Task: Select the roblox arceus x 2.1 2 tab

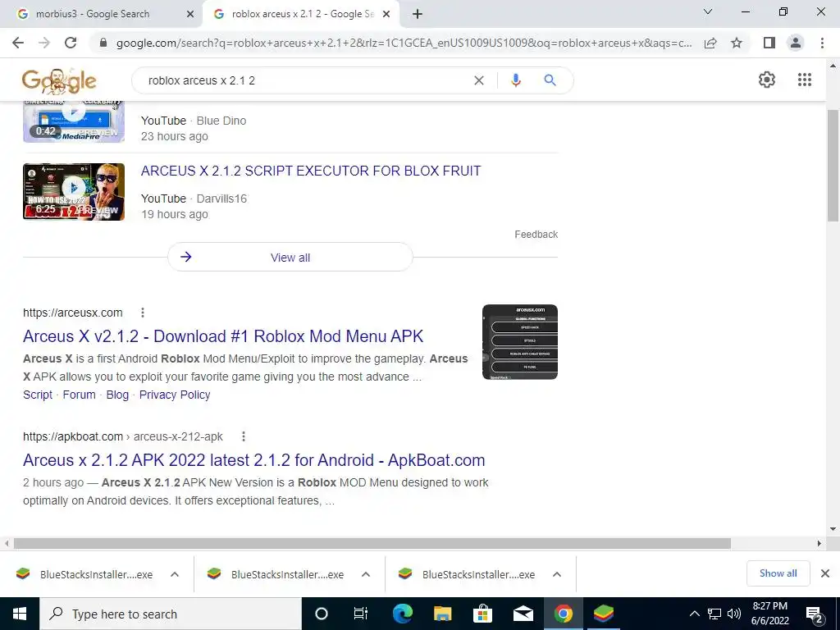Action: point(302,14)
